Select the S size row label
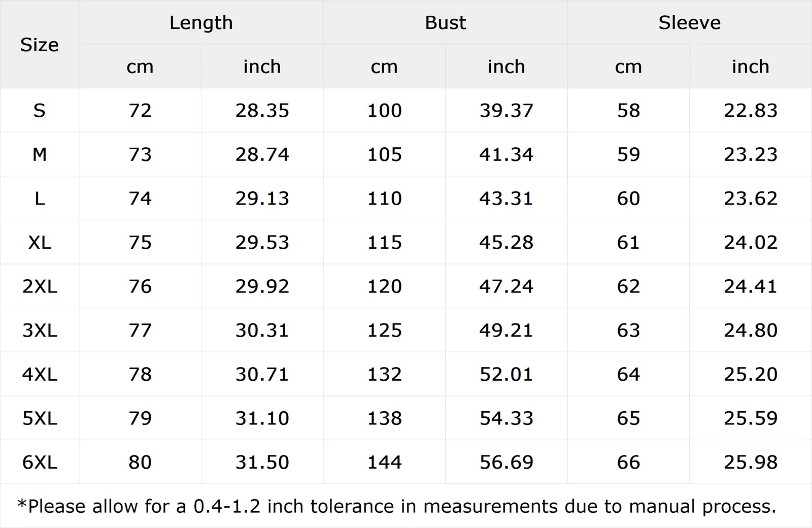This screenshot has height=528, width=812. (x=40, y=111)
